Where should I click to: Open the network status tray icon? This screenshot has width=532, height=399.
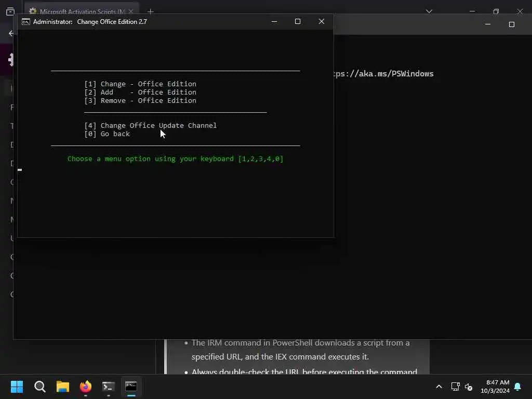point(455,387)
